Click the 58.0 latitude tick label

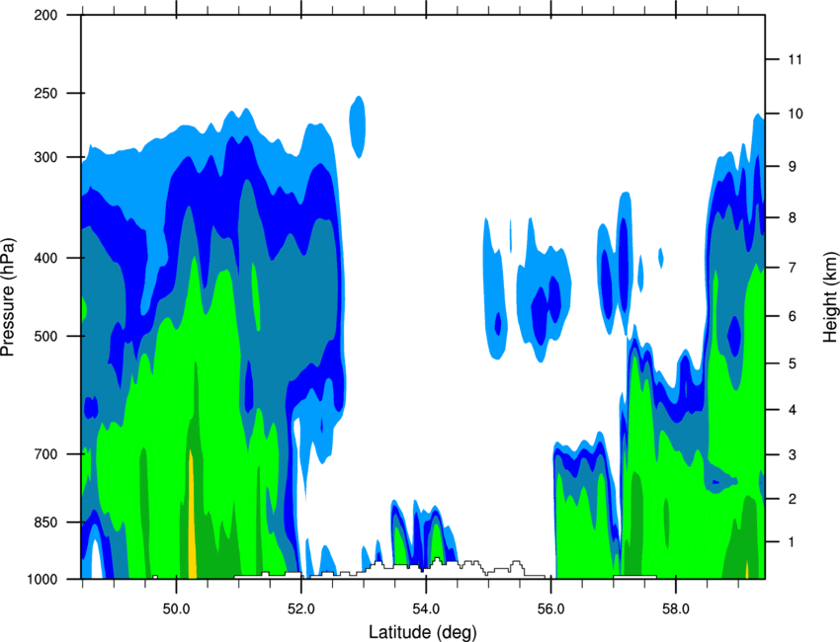click(676, 608)
